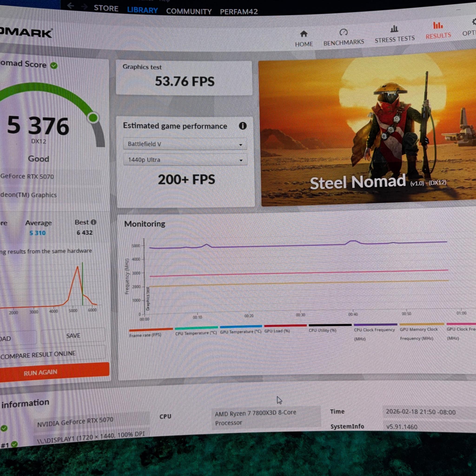Click the "53.76 FPS" graphics test result
The image size is (476, 476).
[185, 81]
